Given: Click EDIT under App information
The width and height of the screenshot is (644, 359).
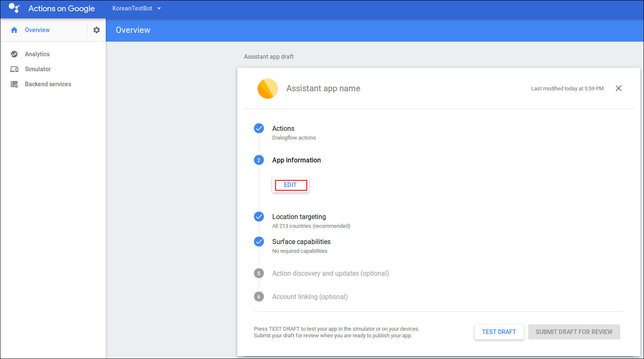Looking at the screenshot, I should click(x=291, y=185).
